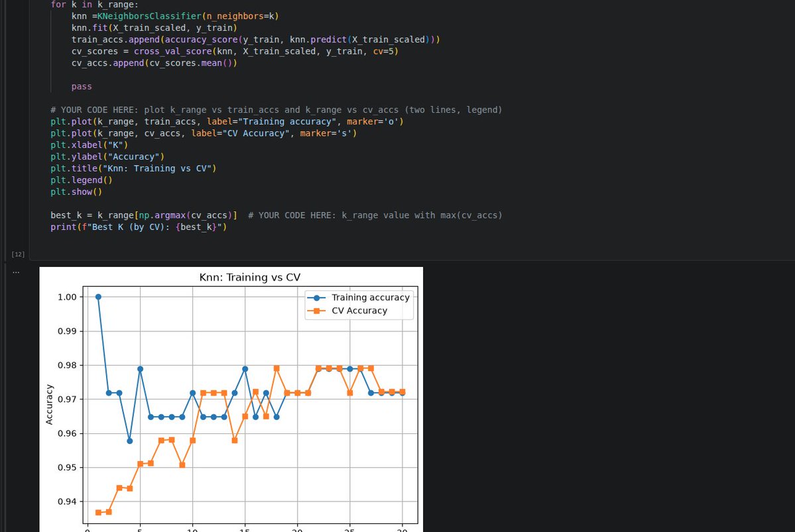Image resolution: width=795 pixels, height=532 pixels.
Task: Click the 0.97 y-axis tick label
Action: point(68,399)
